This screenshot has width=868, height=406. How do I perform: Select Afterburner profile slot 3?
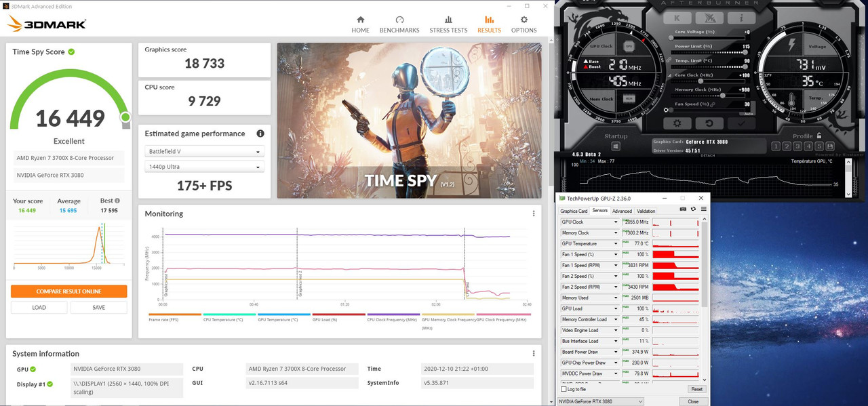(798, 146)
